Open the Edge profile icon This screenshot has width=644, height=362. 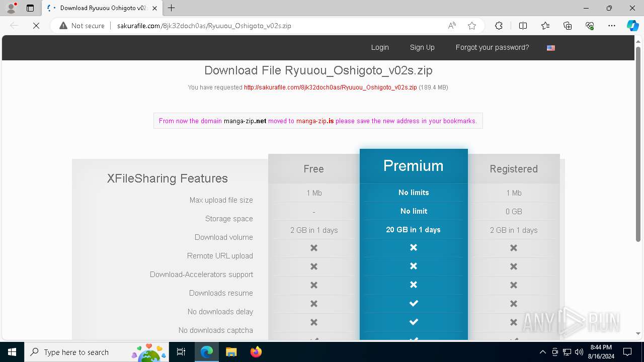coord(11,8)
